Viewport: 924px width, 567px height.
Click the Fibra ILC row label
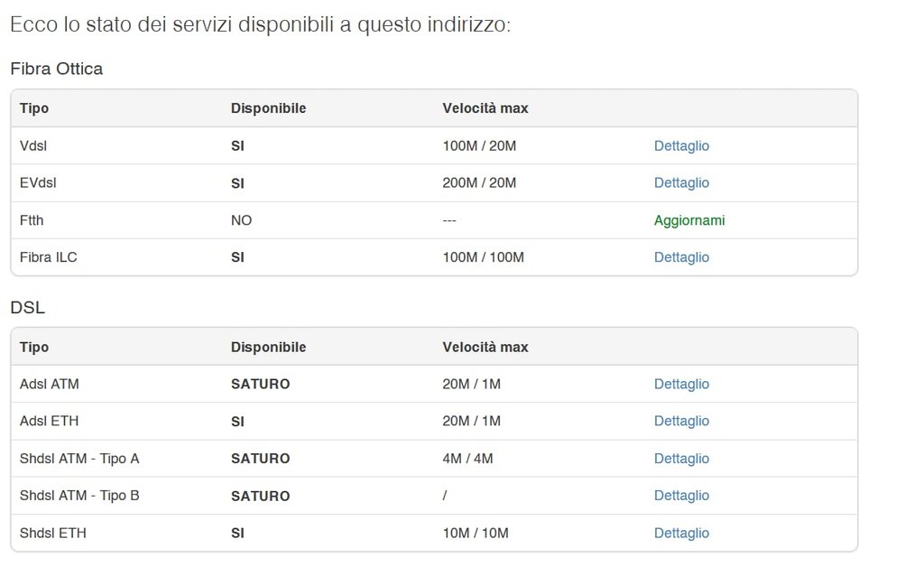tap(49, 257)
